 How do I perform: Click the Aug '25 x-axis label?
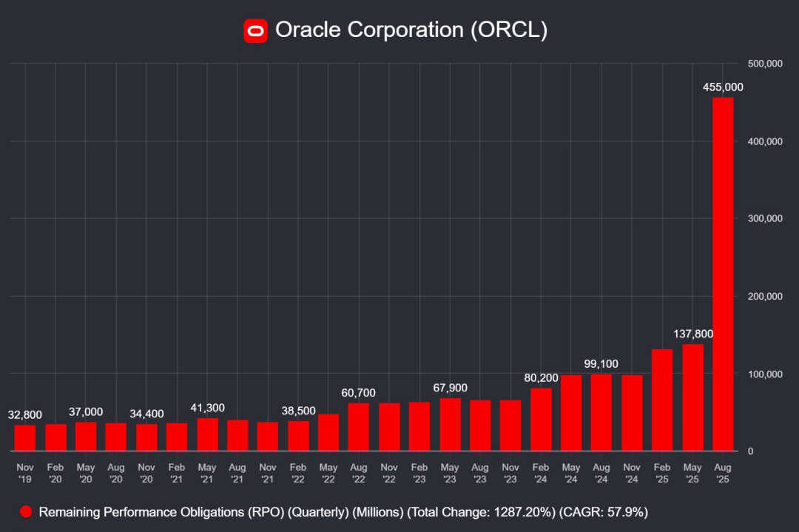723,473
